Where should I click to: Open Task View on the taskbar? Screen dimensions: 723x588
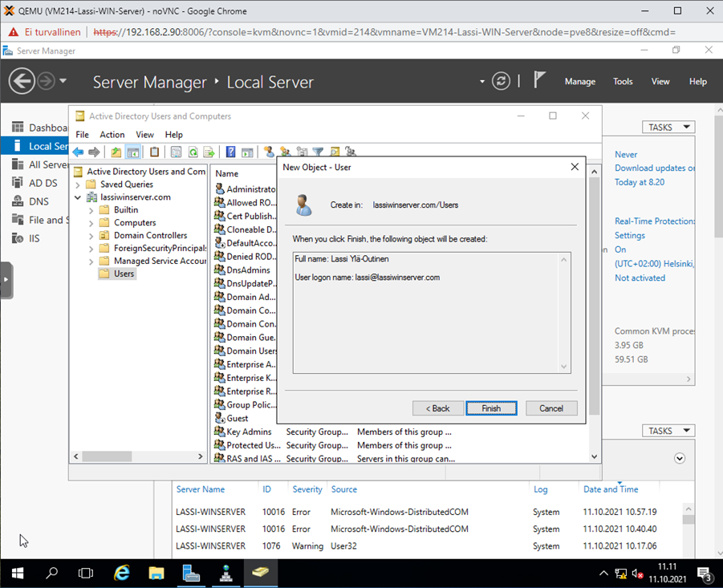86,573
